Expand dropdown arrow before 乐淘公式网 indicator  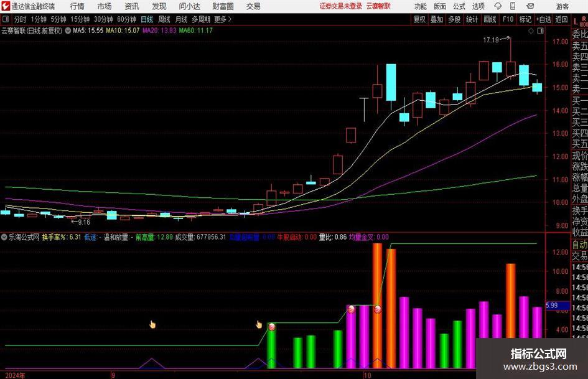[x=4, y=236]
